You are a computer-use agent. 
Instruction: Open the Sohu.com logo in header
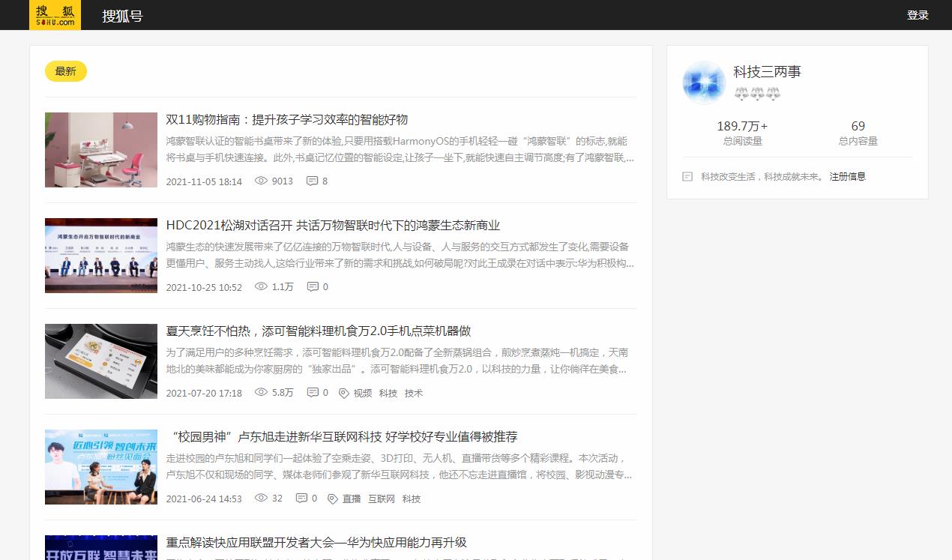tap(55, 15)
